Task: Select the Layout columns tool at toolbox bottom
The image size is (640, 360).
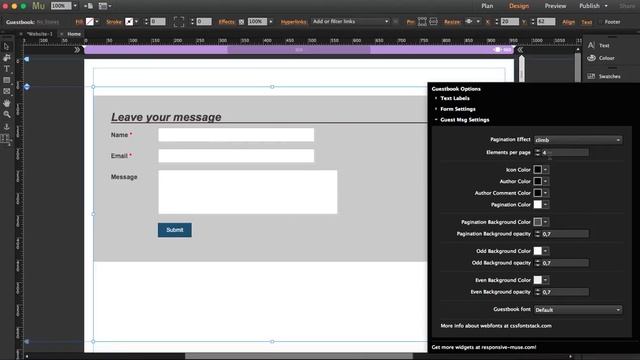Action: (x=5, y=139)
